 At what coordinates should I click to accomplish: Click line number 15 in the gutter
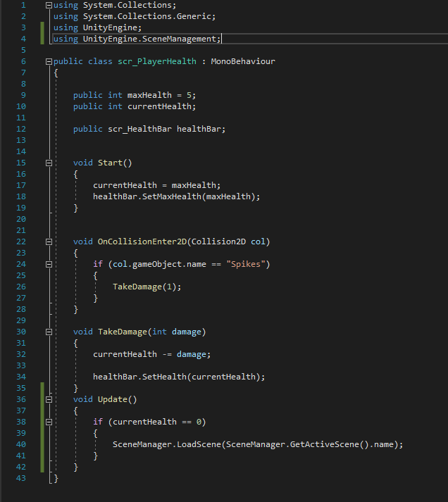[21, 163]
